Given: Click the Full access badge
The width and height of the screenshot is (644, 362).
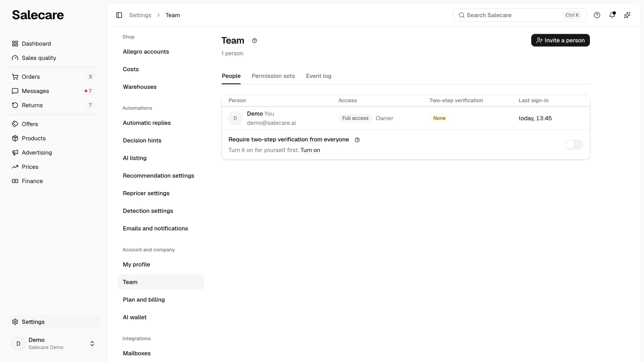Looking at the screenshot, I should 355,118.
